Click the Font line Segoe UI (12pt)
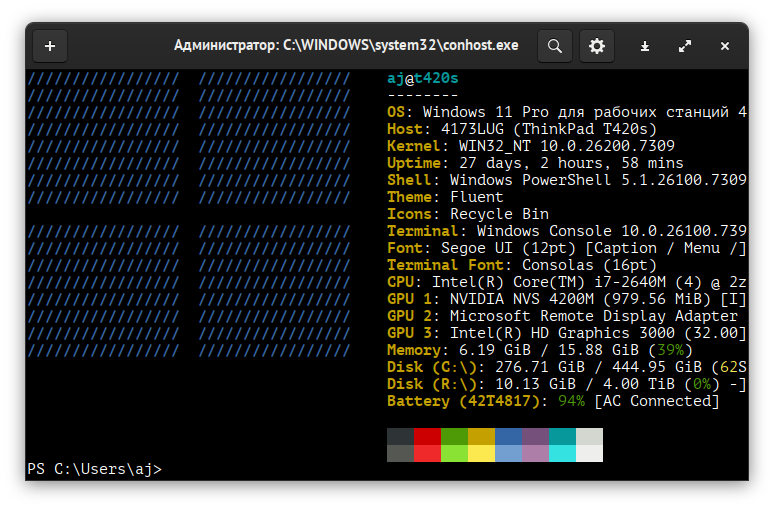 567,248
